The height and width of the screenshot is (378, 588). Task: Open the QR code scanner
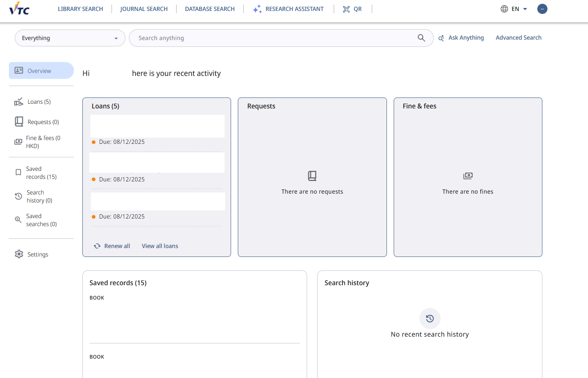pyautogui.click(x=352, y=9)
